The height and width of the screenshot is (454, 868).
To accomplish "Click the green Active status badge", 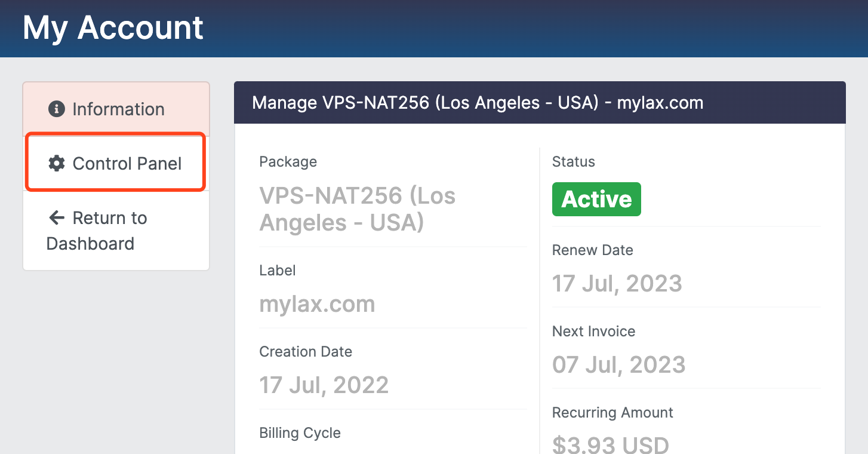I will click(x=596, y=199).
